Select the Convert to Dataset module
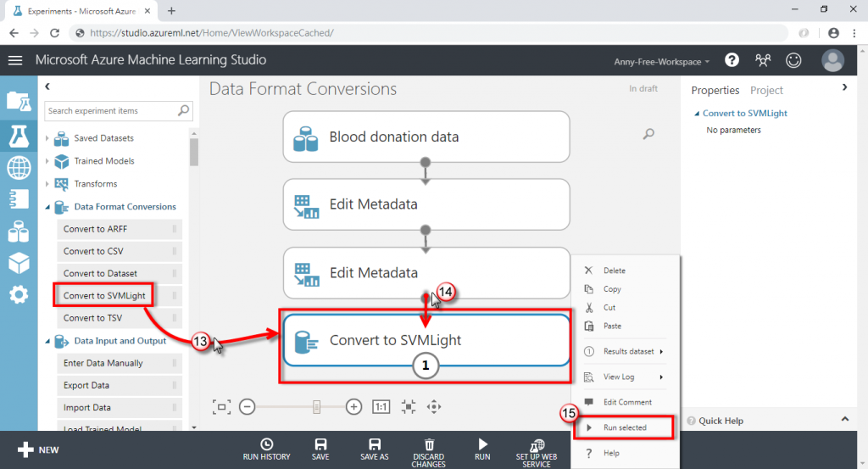 coord(119,273)
